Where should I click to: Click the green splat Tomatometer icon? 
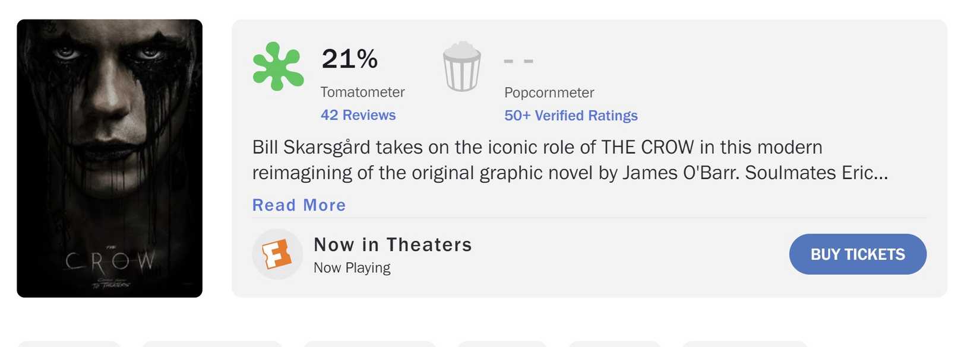tap(278, 66)
